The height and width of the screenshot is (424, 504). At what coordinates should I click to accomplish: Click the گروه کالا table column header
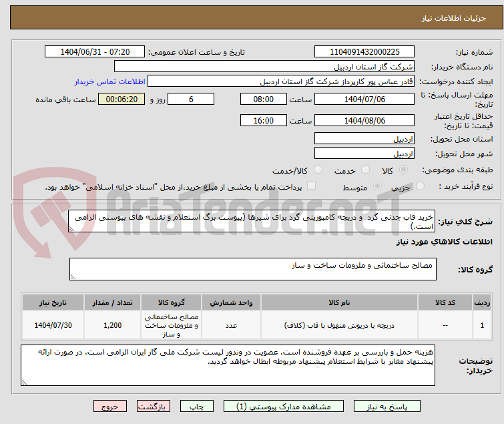point(172,302)
